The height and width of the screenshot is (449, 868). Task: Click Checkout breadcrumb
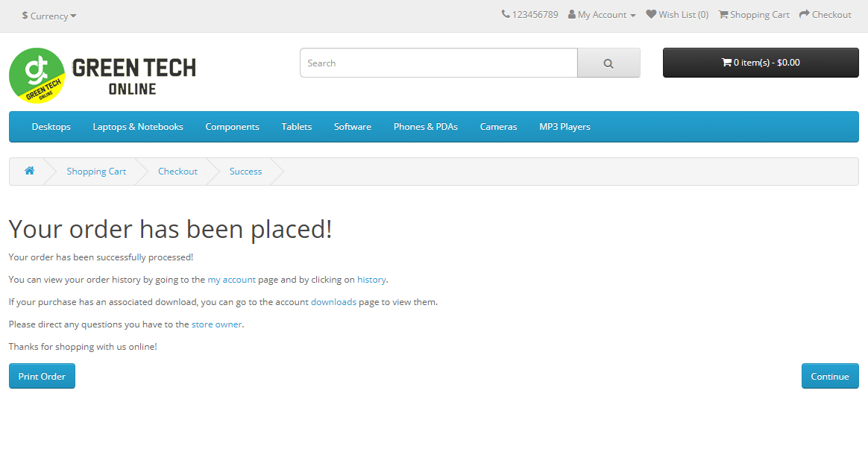(177, 172)
